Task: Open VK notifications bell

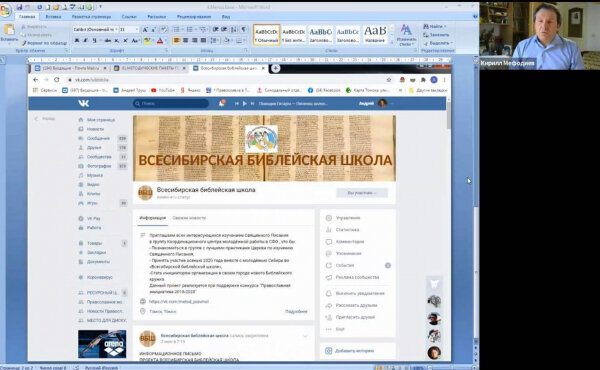Action: click(x=222, y=103)
